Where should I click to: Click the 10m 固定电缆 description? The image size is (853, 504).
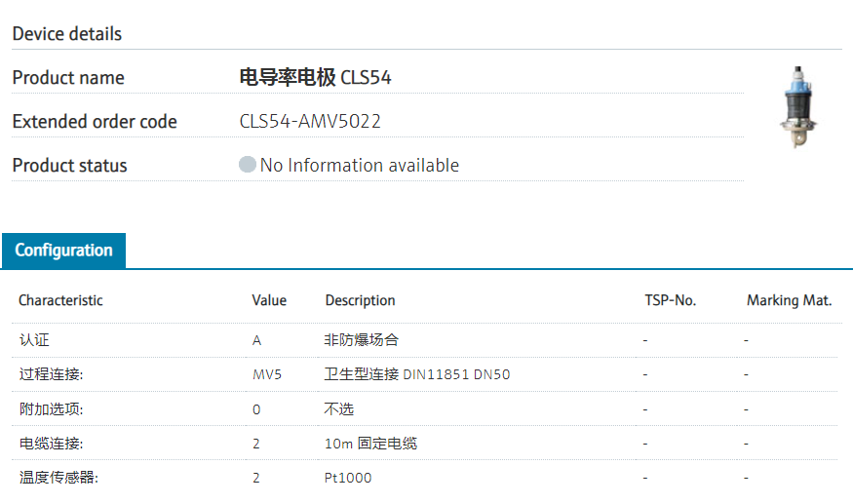coord(370,444)
